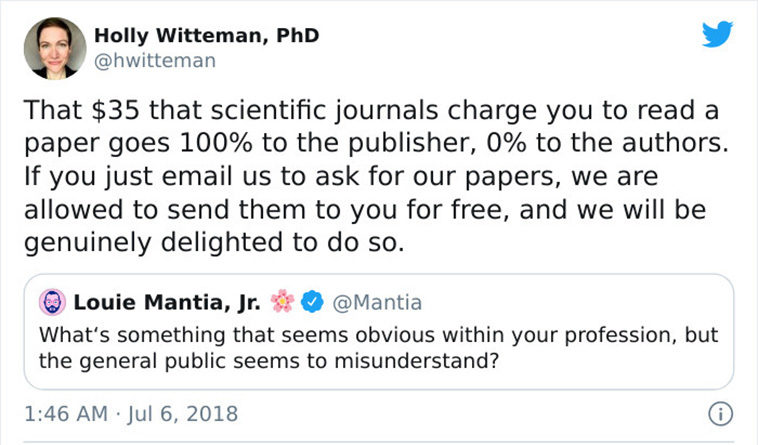The width and height of the screenshot is (758, 445).
Task: Open quoted tweet text about your profession
Action: coord(379,348)
